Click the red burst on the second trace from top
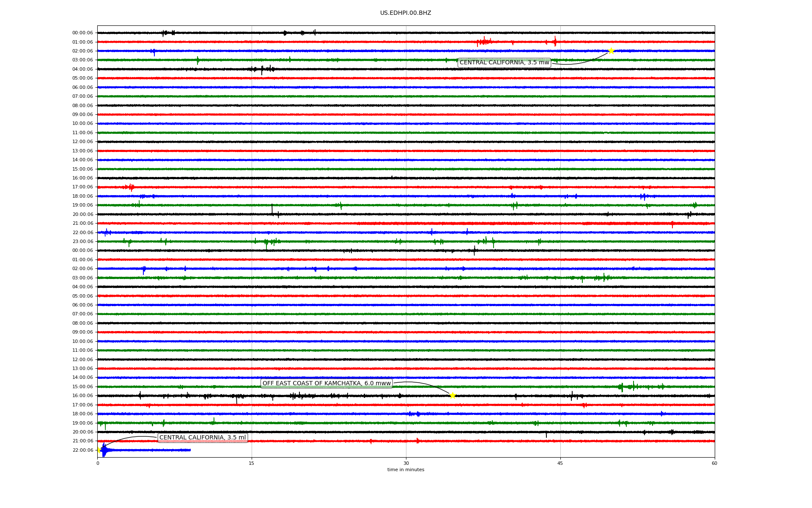This screenshot has height=508, width=812. pyautogui.click(x=483, y=41)
